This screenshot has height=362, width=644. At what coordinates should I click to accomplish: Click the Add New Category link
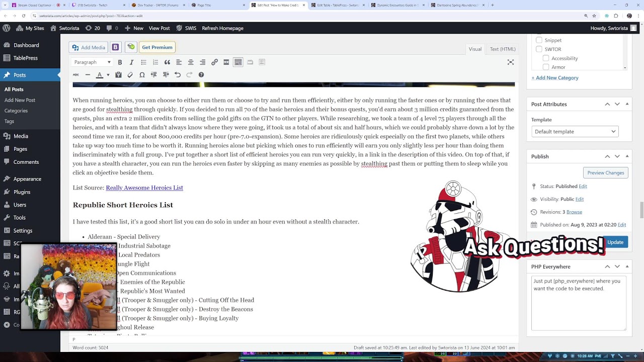click(555, 78)
